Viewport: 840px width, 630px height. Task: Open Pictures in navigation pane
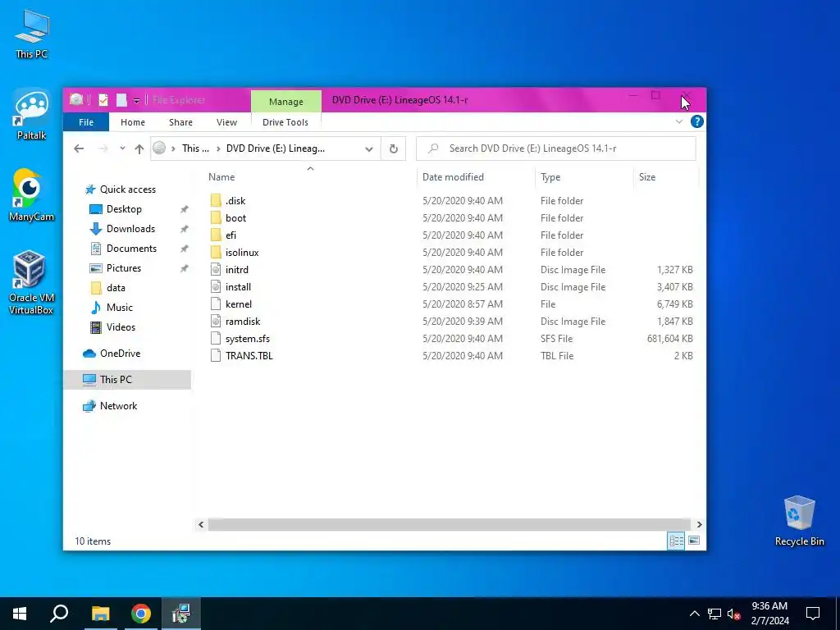123,268
